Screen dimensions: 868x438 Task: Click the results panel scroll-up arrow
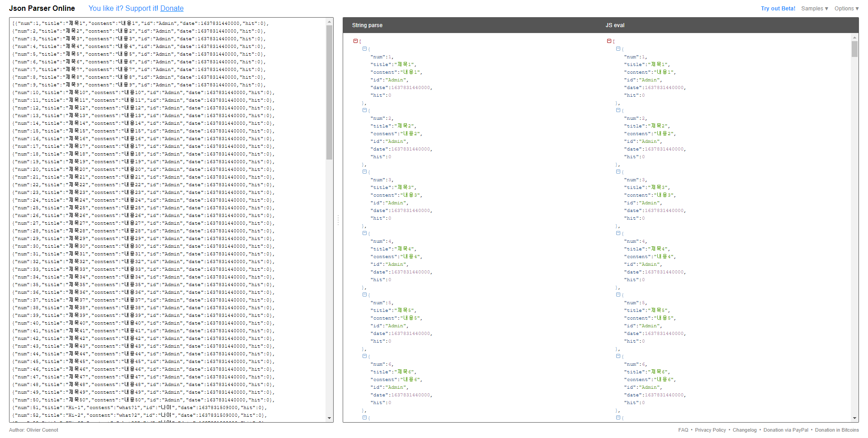click(854, 37)
